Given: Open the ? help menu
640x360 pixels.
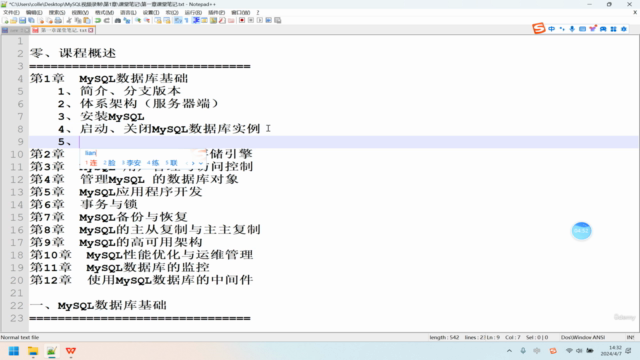Looking at the screenshot, I should pos(258,13).
